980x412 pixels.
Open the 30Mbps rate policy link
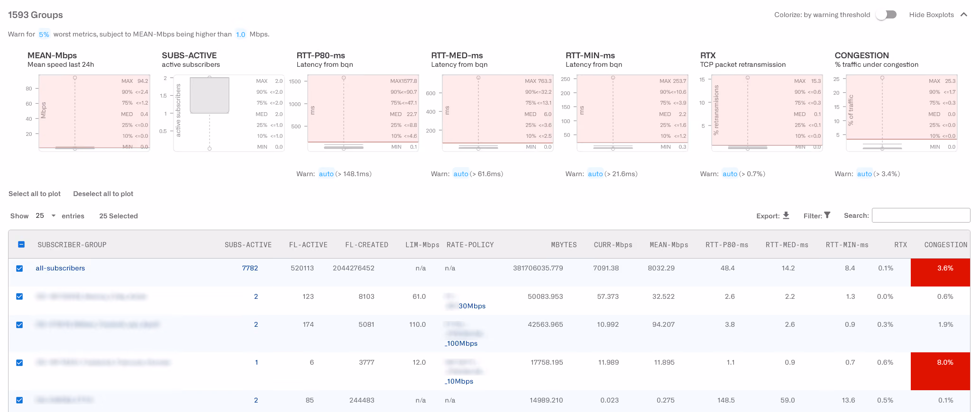pos(472,306)
